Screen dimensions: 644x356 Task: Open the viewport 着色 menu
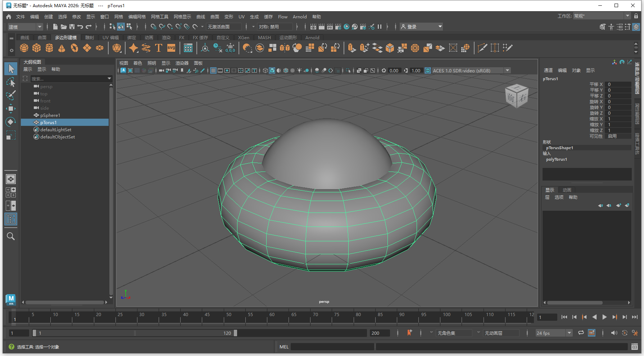click(x=138, y=63)
